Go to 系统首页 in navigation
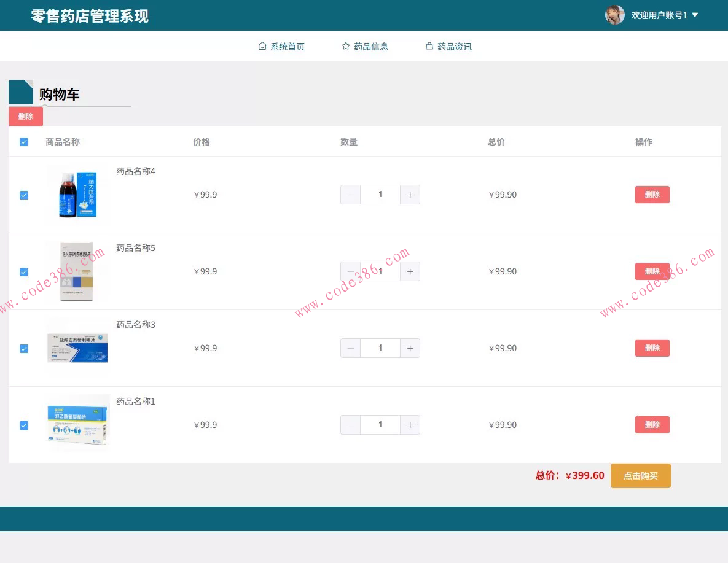728x563 pixels. (x=288, y=45)
